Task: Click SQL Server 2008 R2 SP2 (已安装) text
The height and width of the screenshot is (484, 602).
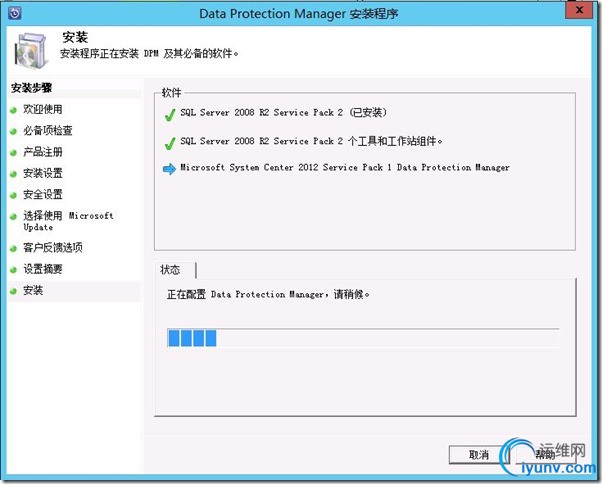Action: (x=284, y=112)
